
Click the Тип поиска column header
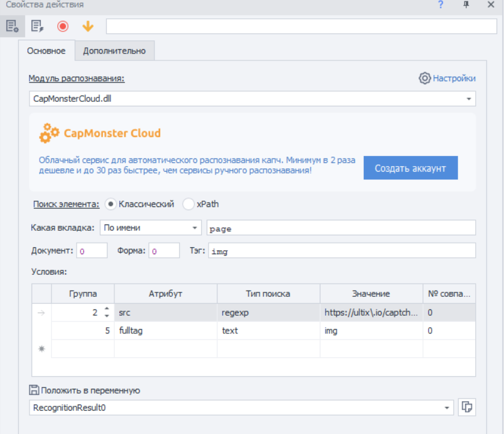click(268, 293)
